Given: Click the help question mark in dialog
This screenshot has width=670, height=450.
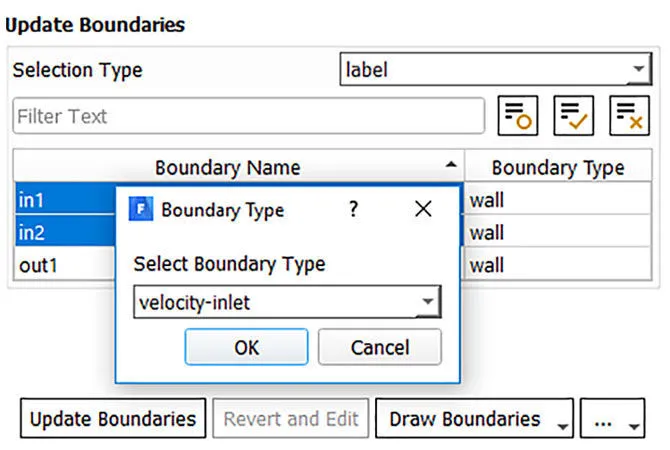Looking at the screenshot, I should click(x=352, y=209).
